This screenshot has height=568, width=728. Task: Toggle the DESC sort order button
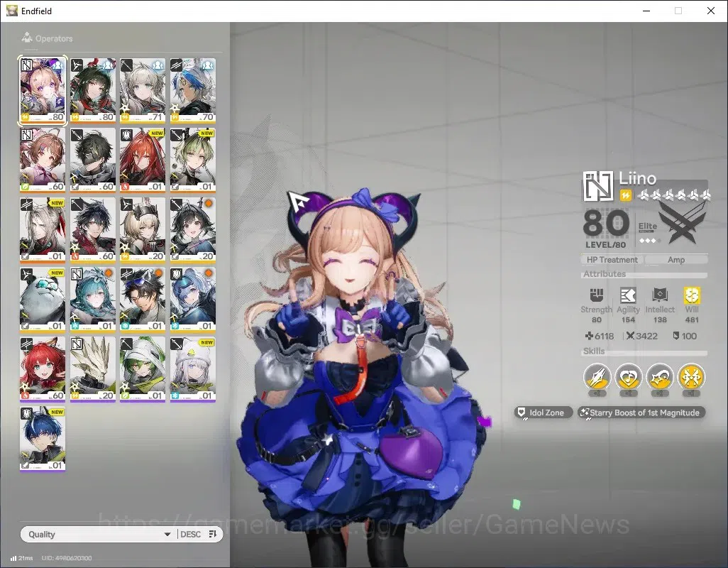[x=199, y=534]
